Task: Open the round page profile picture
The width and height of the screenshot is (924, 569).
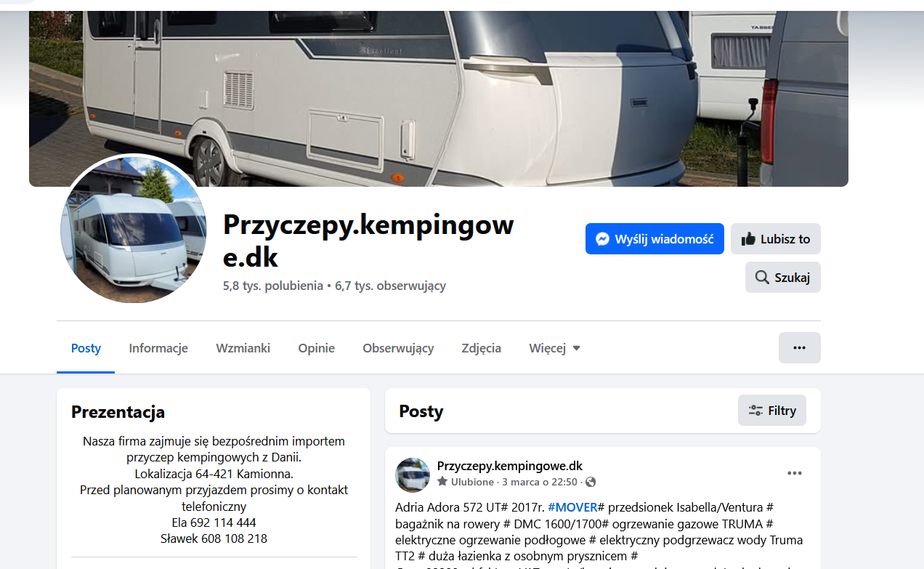Action: [133, 230]
